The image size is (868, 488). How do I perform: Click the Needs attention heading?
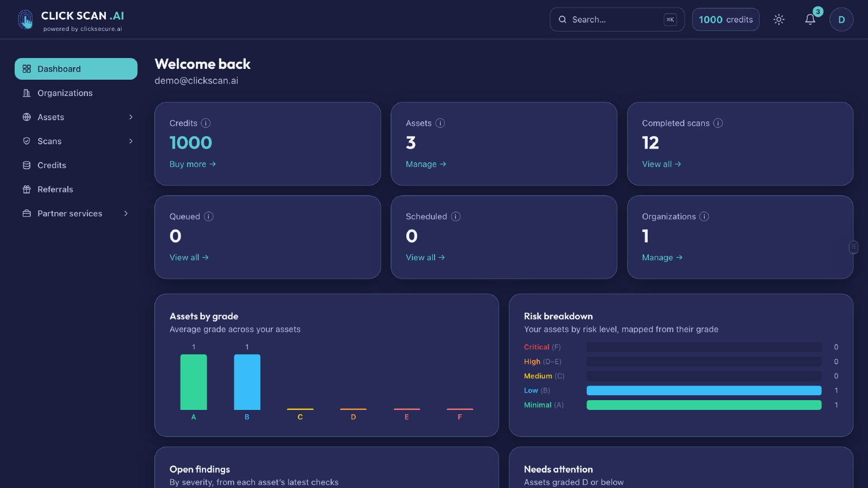(558, 470)
